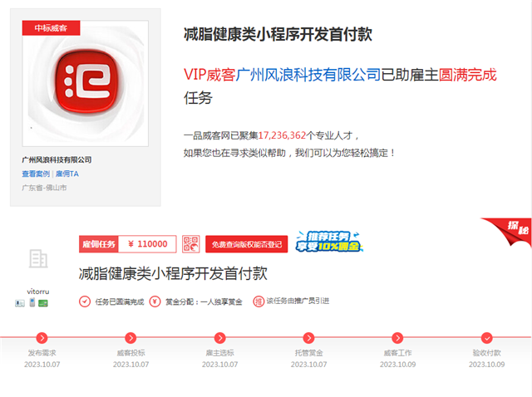Image resolution: width=532 pixels, height=397 pixels.
Task: Select the 威客工作 timeline marker
Action: [397, 338]
